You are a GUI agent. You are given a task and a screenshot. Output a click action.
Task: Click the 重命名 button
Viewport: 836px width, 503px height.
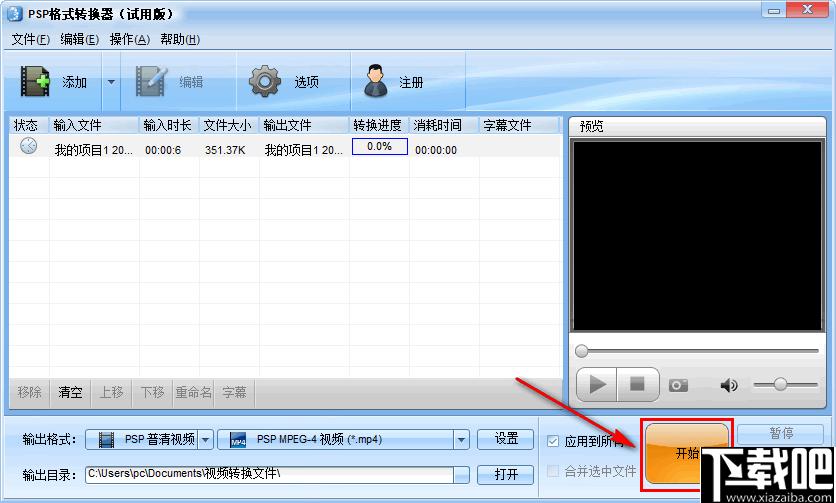click(194, 393)
